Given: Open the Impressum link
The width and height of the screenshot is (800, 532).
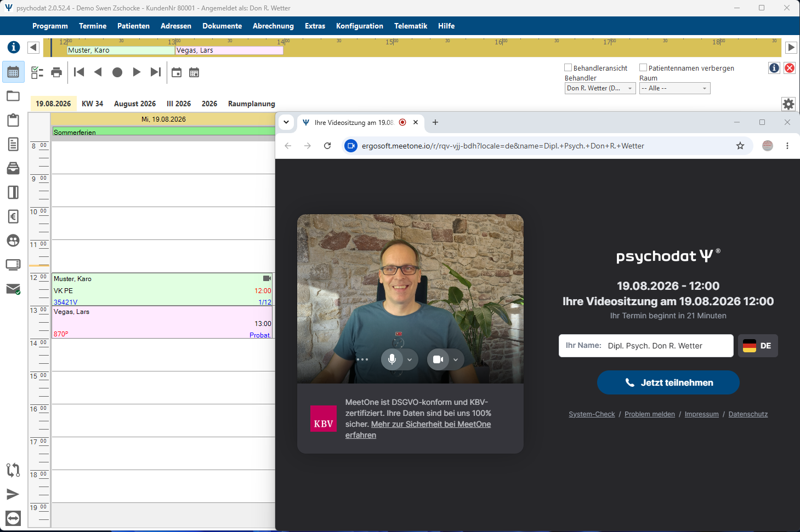Looking at the screenshot, I should tap(702, 414).
